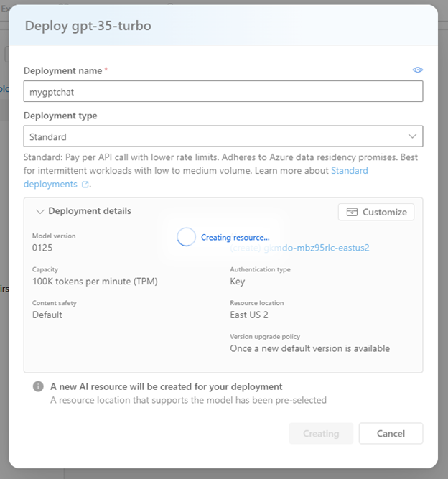
Task: Click the info icon beside new AI resource notice
Action: tap(38, 386)
